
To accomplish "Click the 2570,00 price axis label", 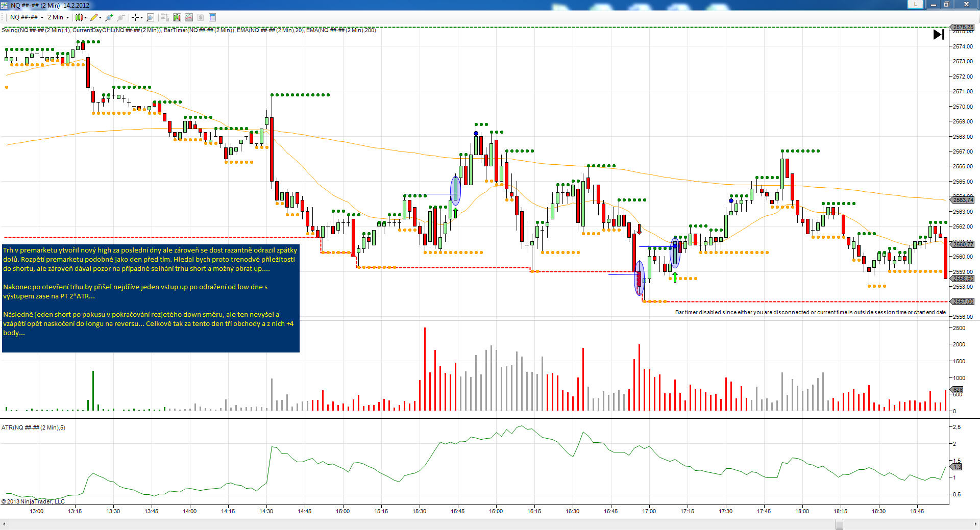I will coord(963,107).
